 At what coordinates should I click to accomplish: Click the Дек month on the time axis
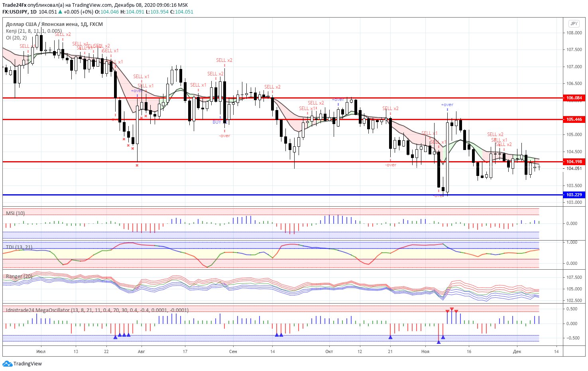click(x=517, y=351)
